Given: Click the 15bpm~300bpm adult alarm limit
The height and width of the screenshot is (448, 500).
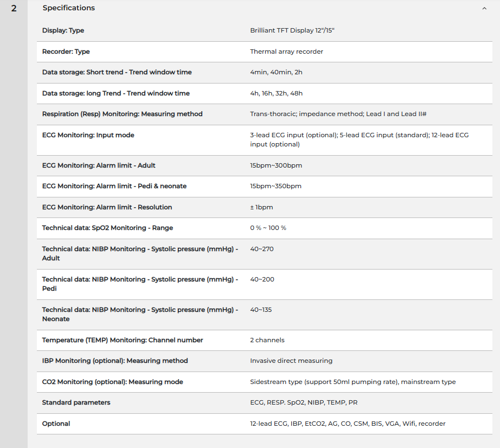Looking at the screenshot, I should [x=276, y=165].
